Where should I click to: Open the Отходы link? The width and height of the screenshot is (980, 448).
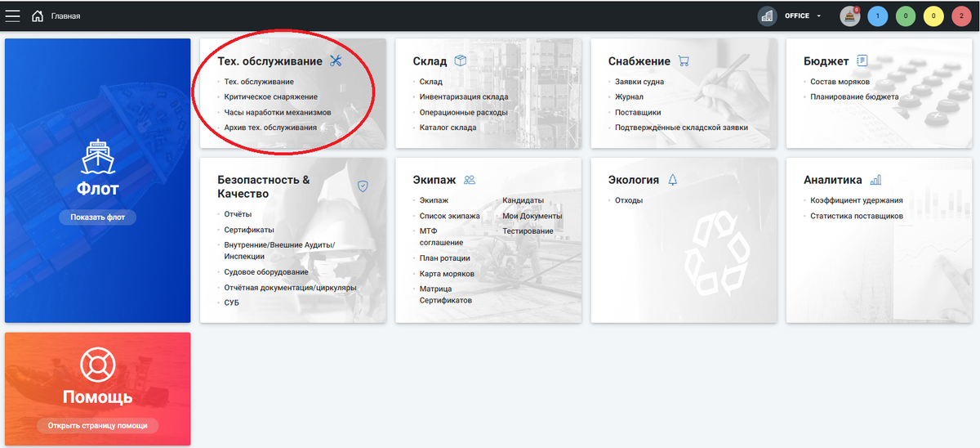629,200
